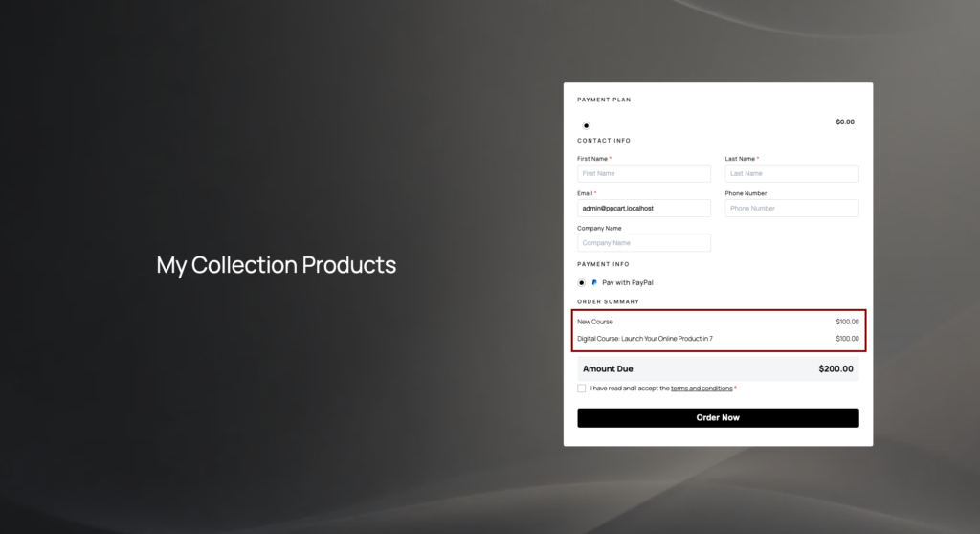
Task: Click the My Collection Products heading
Action: [x=277, y=265]
